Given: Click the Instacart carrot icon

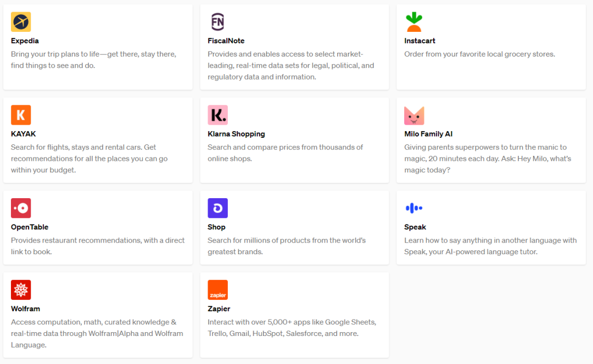Looking at the screenshot, I should point(414,22).
